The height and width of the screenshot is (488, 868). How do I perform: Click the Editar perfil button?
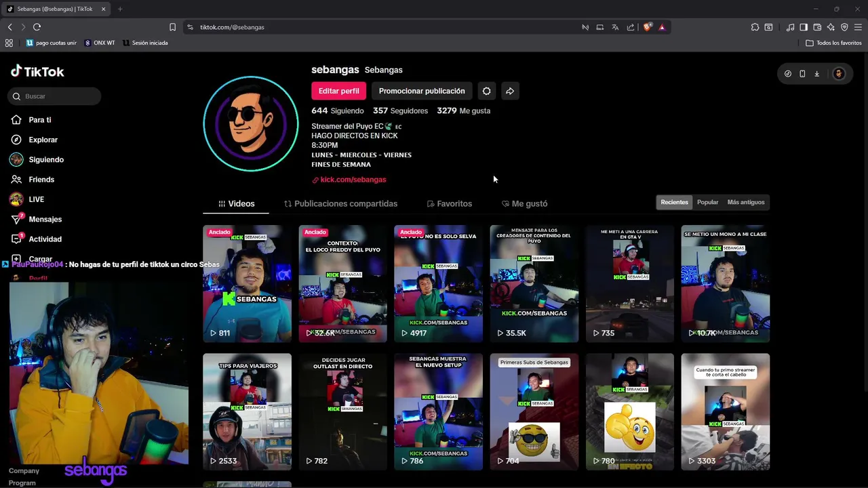pos(338,91)
